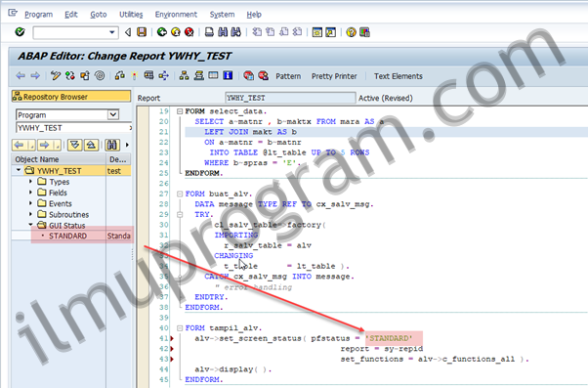The height and width of the screenshot is (388, 588).
Task: Click the Find Next binoculars icon
Action: [x=235, y=32]
